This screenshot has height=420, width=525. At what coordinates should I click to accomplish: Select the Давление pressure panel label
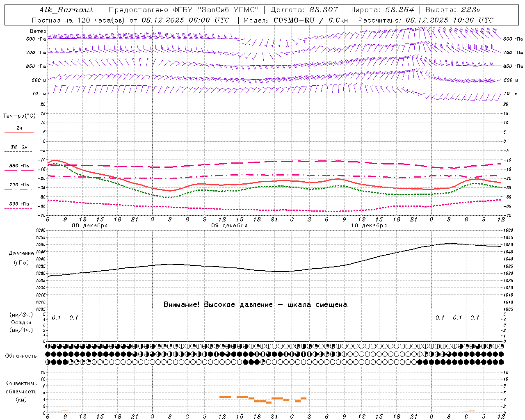click(x=21, y=253)
